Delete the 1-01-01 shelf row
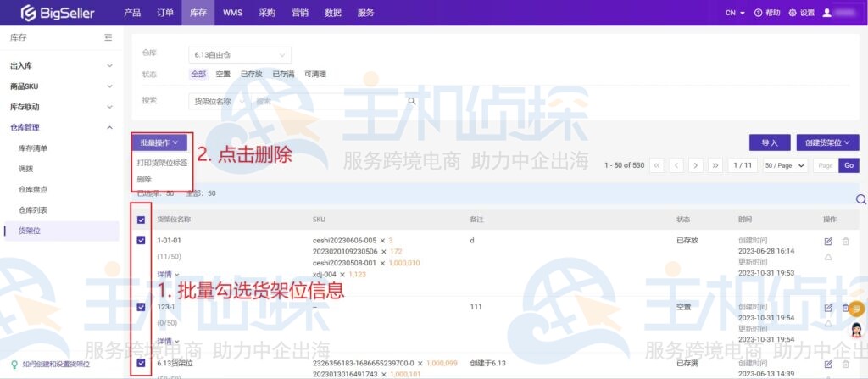The height and width of the screenshot is (379, 868). [x=845, y=241]
